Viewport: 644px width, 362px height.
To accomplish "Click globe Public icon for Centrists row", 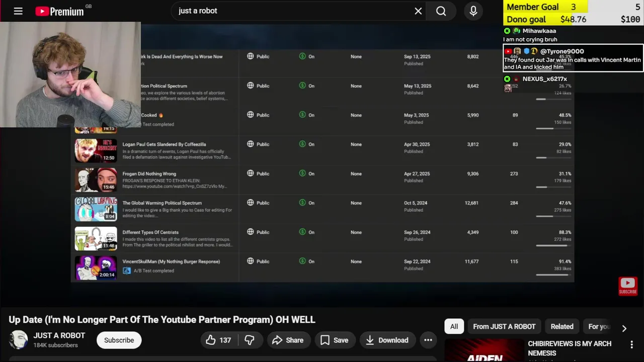I will (x=250, y=232).
